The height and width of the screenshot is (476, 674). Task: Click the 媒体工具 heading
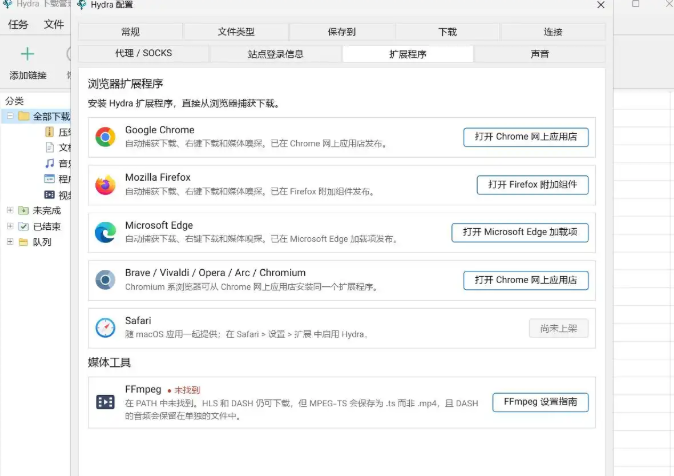click(109, 362)
